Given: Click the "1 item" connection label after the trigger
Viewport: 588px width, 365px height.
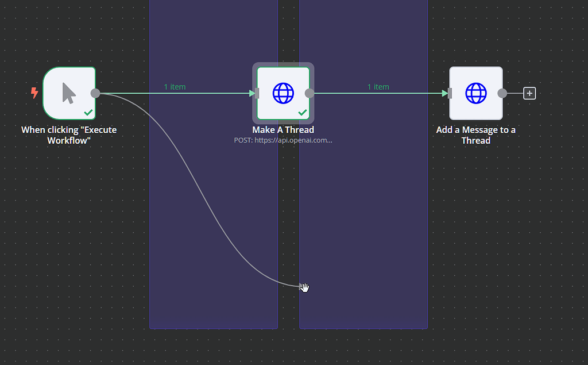Looking at the screenshot, I should click(175, 86).
